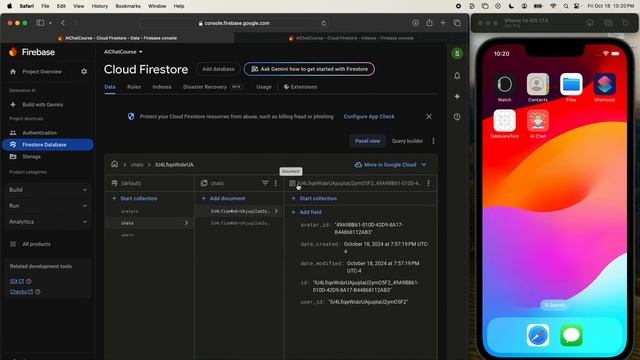640x360 pixels.
Task: Click the home icon in Firestore breadcrumb
Action: coord(114,164)
